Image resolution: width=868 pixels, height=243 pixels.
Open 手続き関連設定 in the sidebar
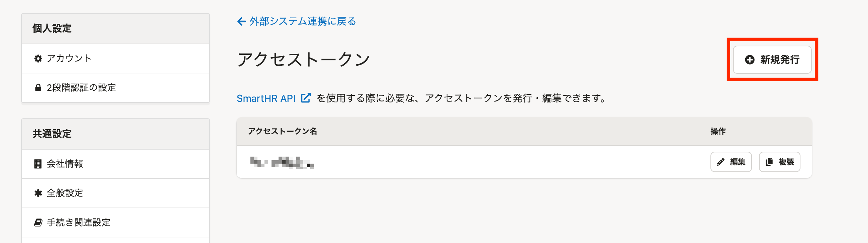click(78, 222)
